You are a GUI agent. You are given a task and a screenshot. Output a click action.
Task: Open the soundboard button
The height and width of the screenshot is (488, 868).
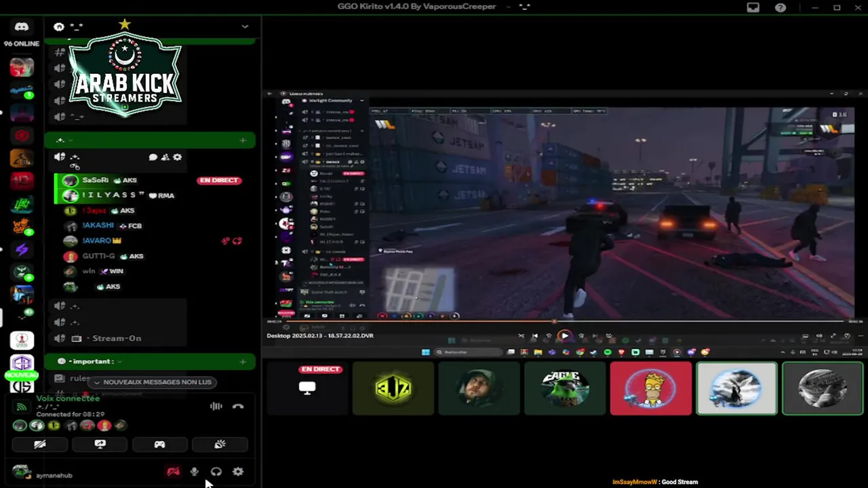pyautogui.click(x=220, y=445)
